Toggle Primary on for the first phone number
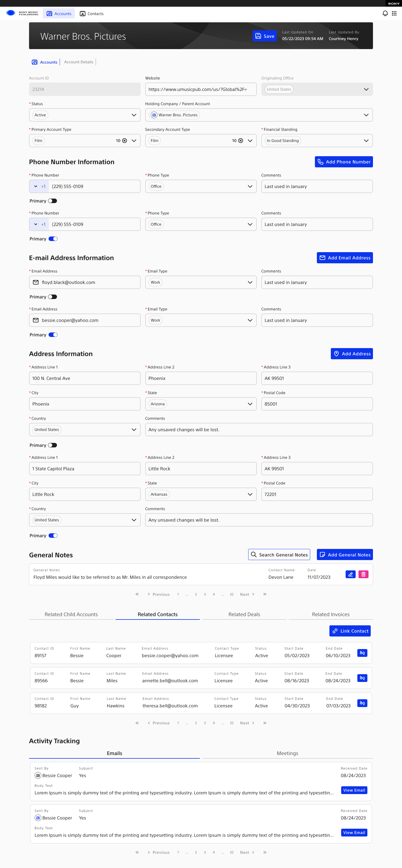Image resolution: width=402 pixels, height=868 pixels. [x=52, y=201]
